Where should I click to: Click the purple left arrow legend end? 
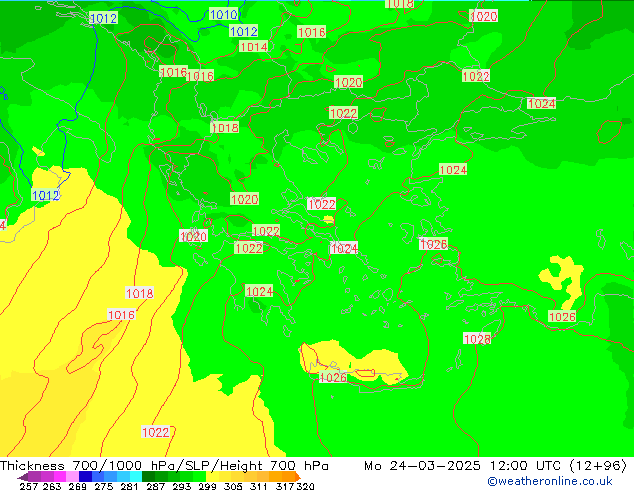click(23, 477)
